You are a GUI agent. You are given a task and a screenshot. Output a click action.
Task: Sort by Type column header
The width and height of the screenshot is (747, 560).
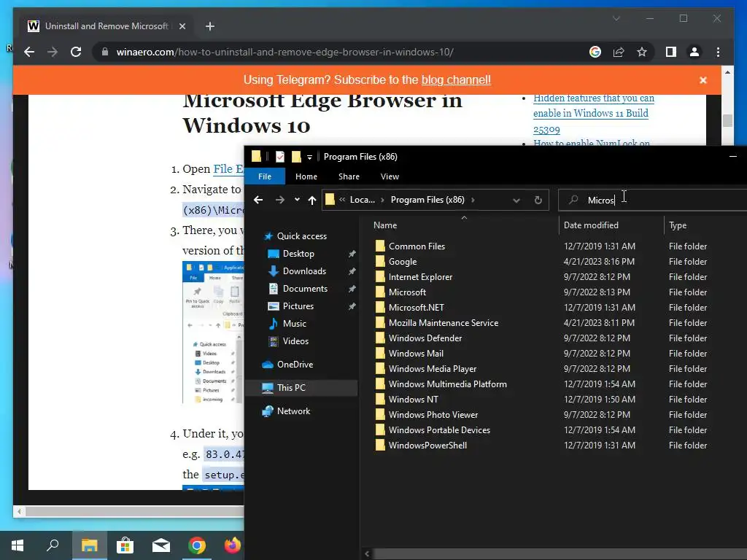(678, 225)
